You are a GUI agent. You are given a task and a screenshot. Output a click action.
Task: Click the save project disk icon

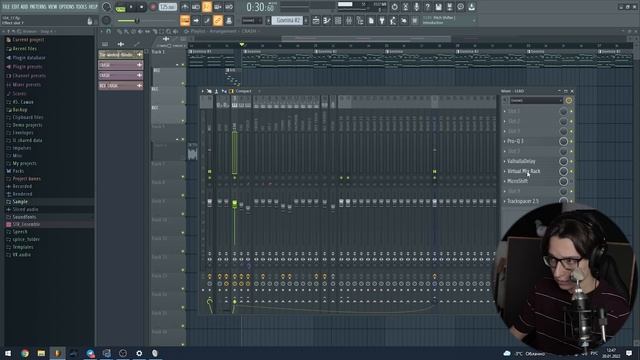point(438,7)
